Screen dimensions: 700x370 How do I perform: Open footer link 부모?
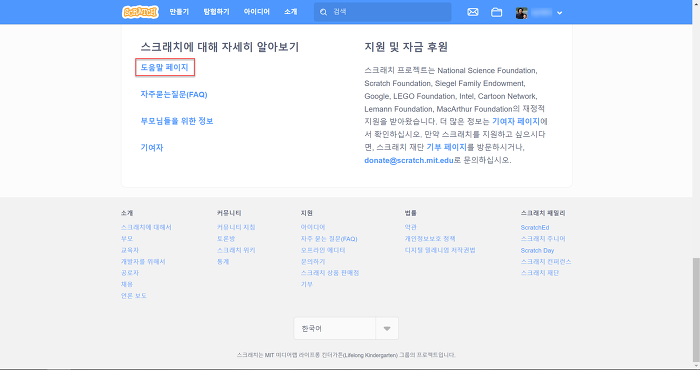click(127, 239)
